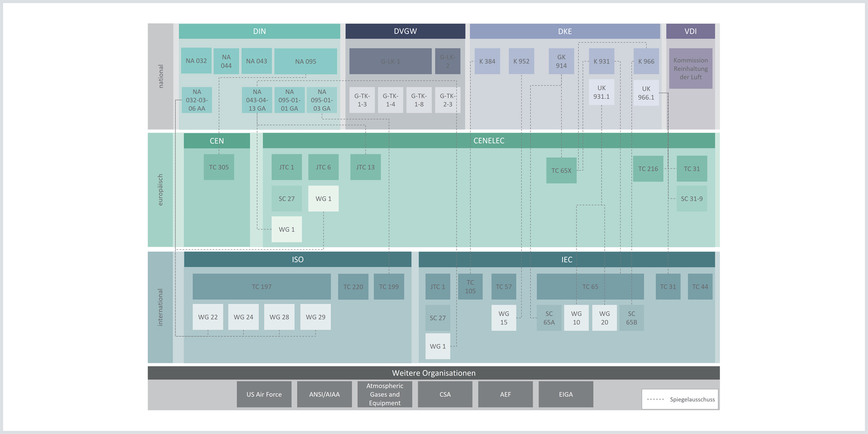Select the NA 044 box

point(226,61)
